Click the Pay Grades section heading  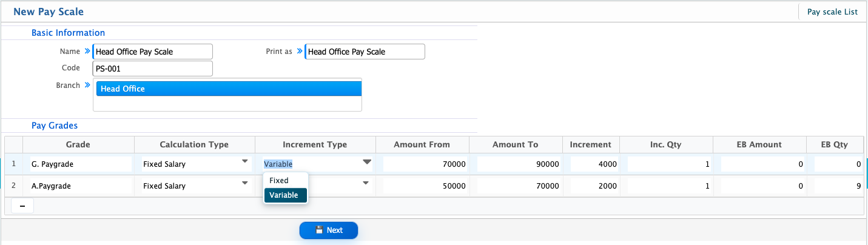pyautogui.click(x=55, y=126)
